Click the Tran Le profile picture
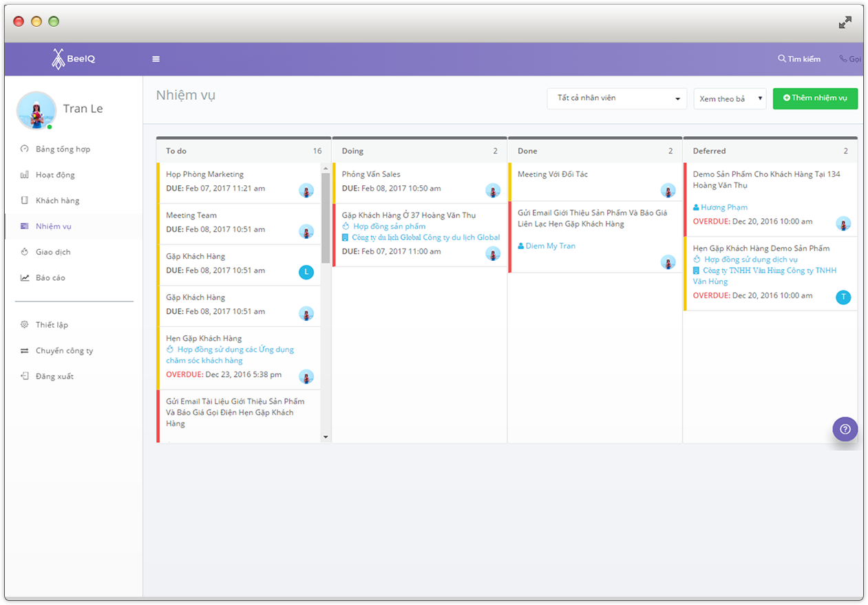Image resolution: width=868 pixels, height=605 pixels. point(36,110)
